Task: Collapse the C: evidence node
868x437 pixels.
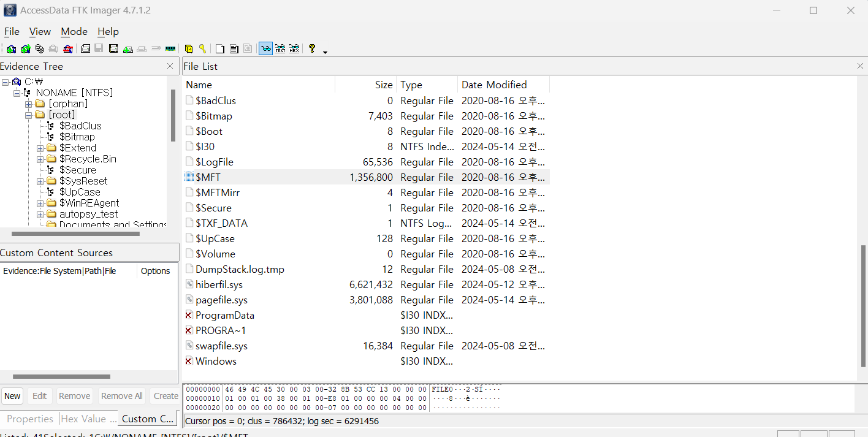Action: pos(5,82)
